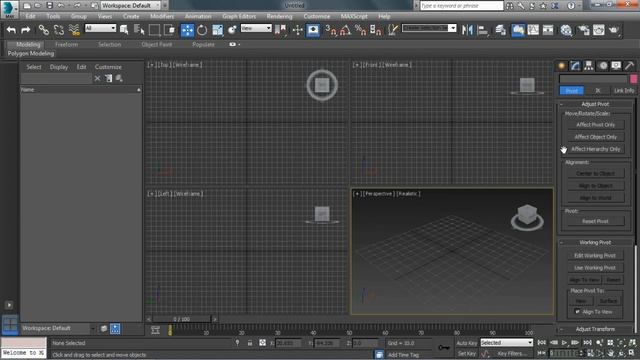Toggle the Angle Snap icon
This screenshot has height=360, width=640.
tap(345, 30)
